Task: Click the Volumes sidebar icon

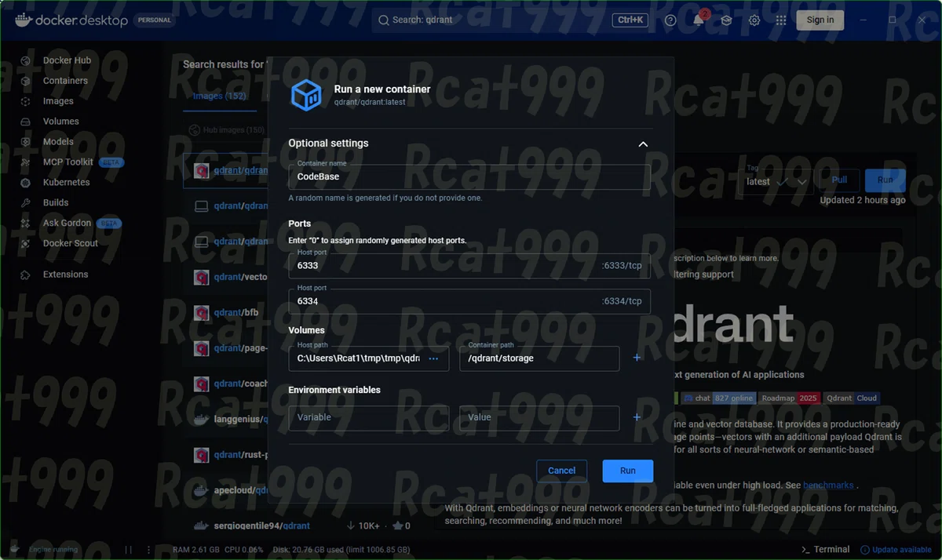Action: click(26, 122)
